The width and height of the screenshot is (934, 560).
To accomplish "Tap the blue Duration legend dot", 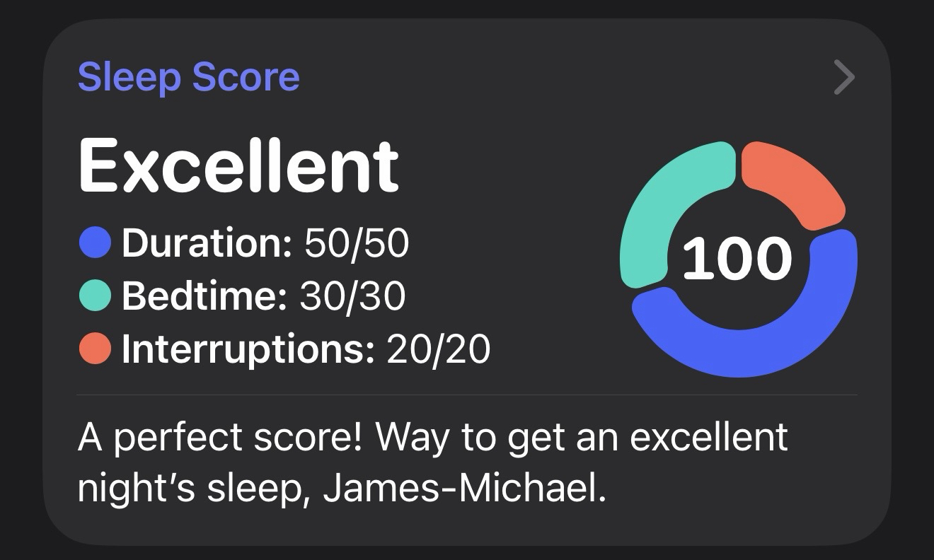I will [94, 243].
